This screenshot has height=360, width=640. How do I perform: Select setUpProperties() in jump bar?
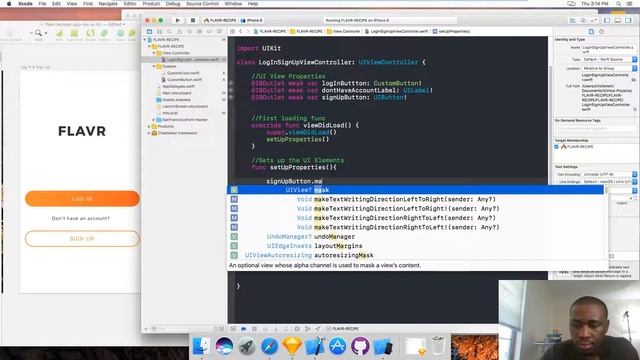tap(451, 31)
